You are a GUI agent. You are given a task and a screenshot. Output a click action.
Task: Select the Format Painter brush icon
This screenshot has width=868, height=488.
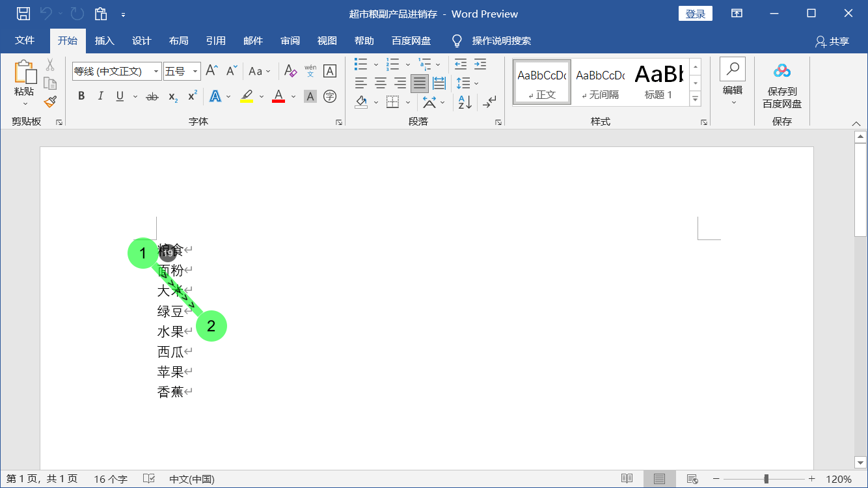[50, 102]
